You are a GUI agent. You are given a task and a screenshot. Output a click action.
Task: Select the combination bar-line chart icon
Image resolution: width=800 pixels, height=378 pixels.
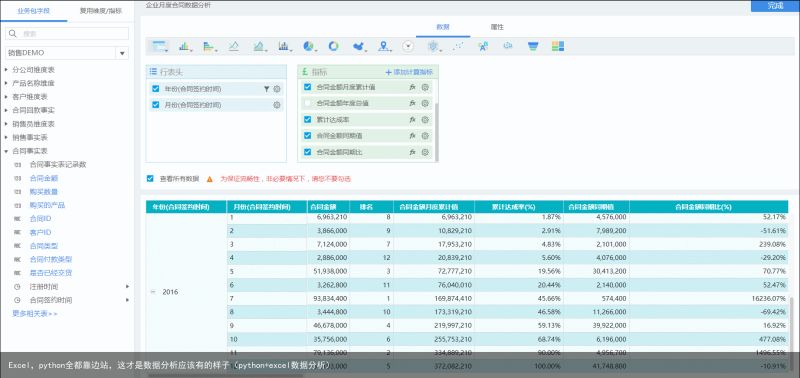284,46
